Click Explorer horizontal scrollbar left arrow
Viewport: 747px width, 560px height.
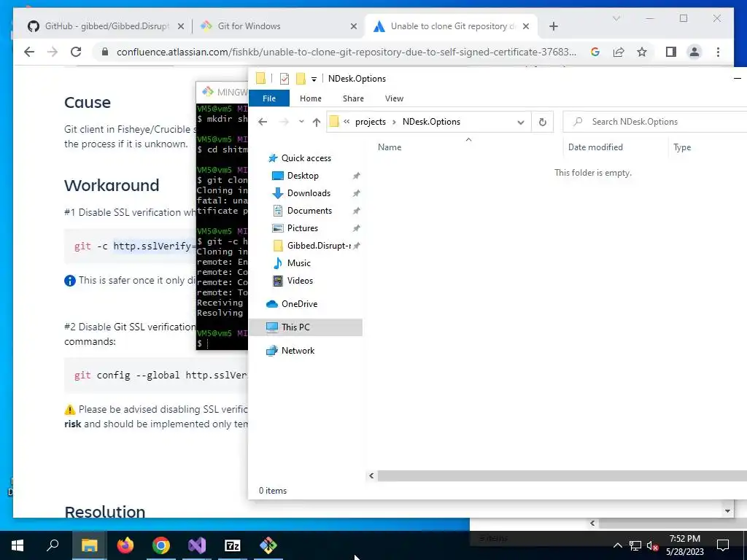click(x=371, y=475)
